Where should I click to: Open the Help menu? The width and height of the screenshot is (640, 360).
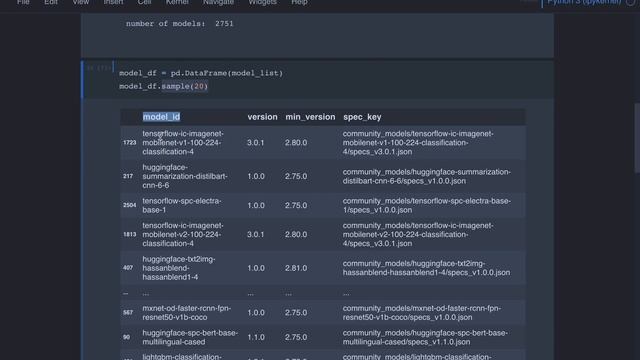299,2
